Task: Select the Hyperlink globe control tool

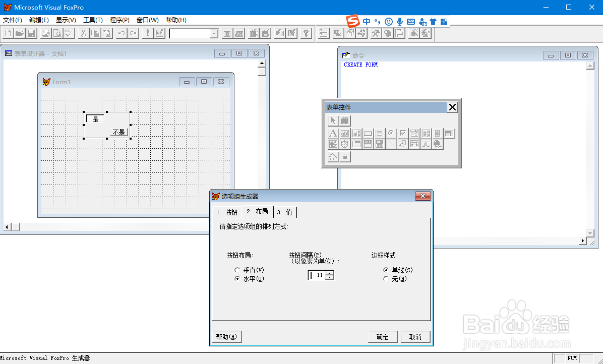Action: pos(437,144)
